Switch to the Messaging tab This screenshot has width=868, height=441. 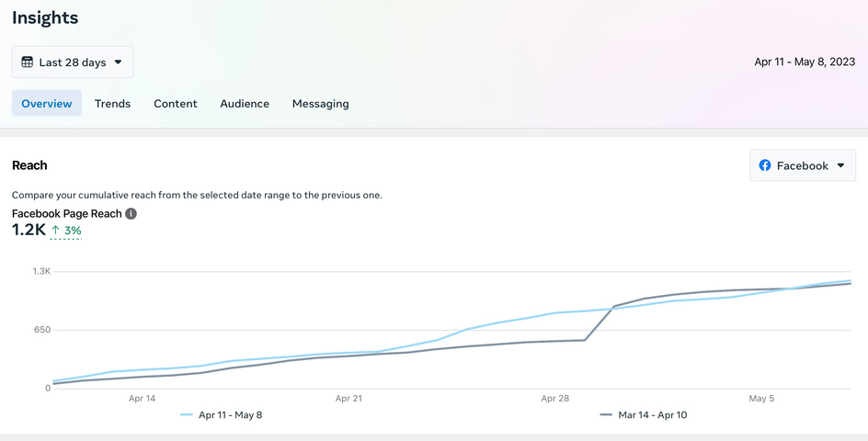(x=321, y=104)
